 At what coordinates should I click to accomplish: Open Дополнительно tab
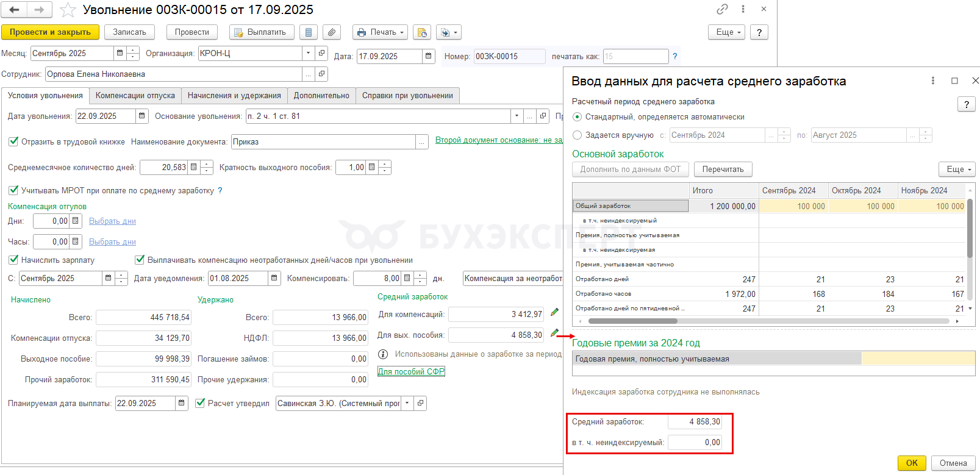point(321,96)
